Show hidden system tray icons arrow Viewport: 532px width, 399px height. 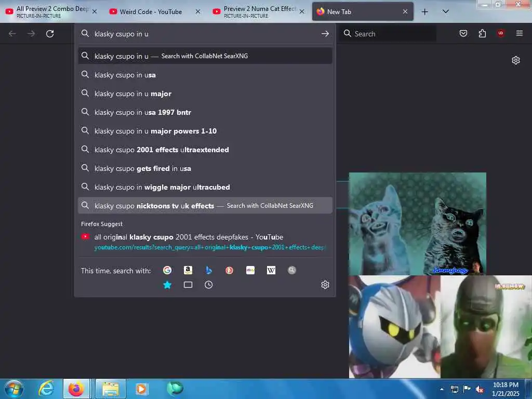442,389
